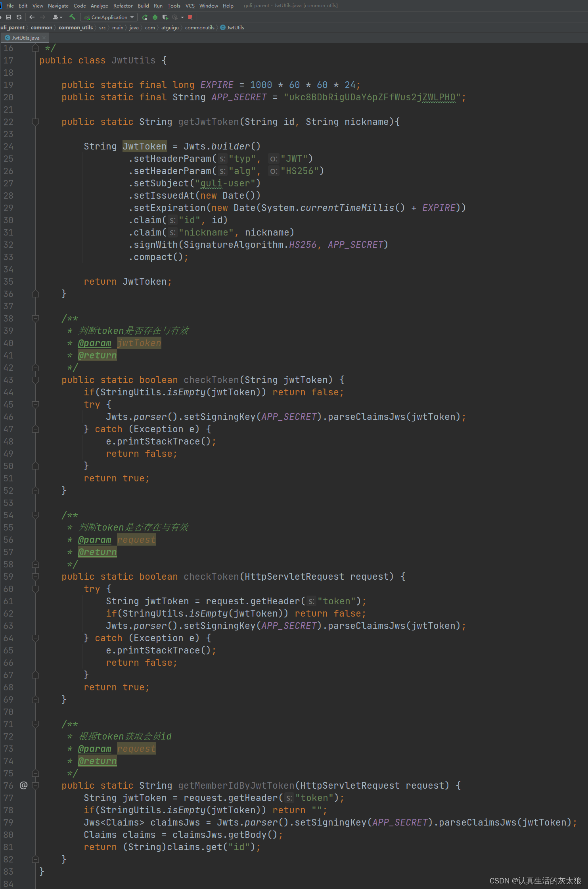Stop the running process with the red square

point(190,17)
